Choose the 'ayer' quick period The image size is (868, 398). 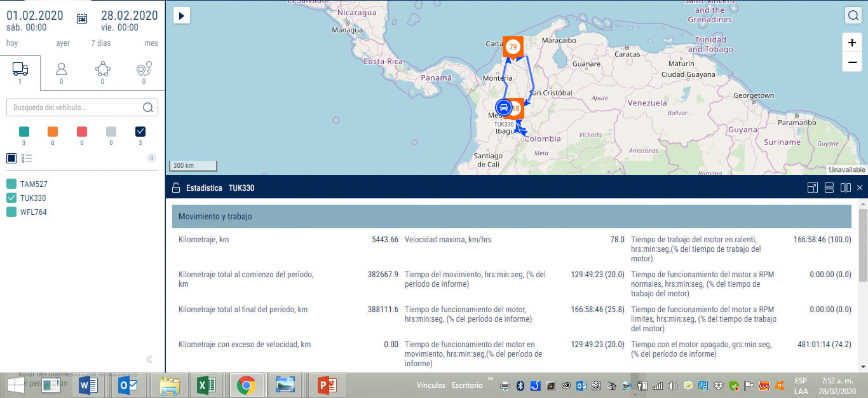63,43
